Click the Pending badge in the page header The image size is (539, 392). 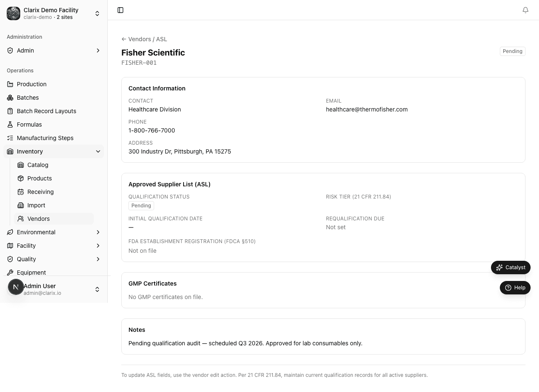pos(512,51)
